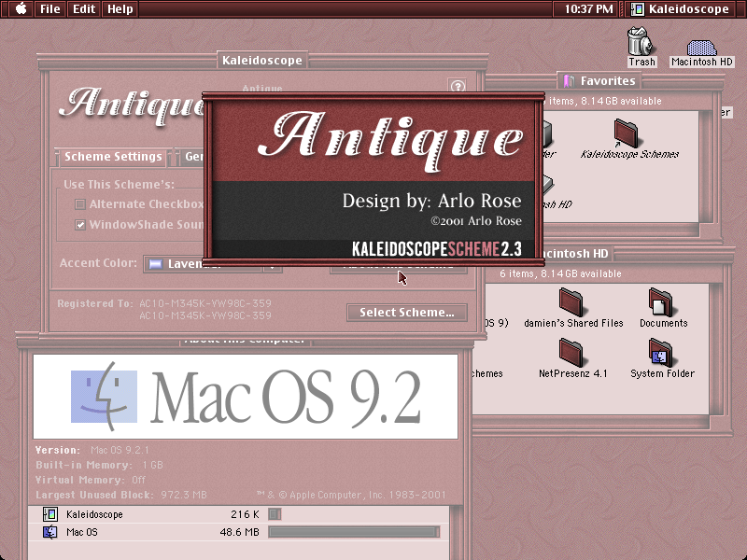The height and width of the screenshot is (560, 747).
Task: Dismiss the Antique about splash panel
Action: point(373,178)
